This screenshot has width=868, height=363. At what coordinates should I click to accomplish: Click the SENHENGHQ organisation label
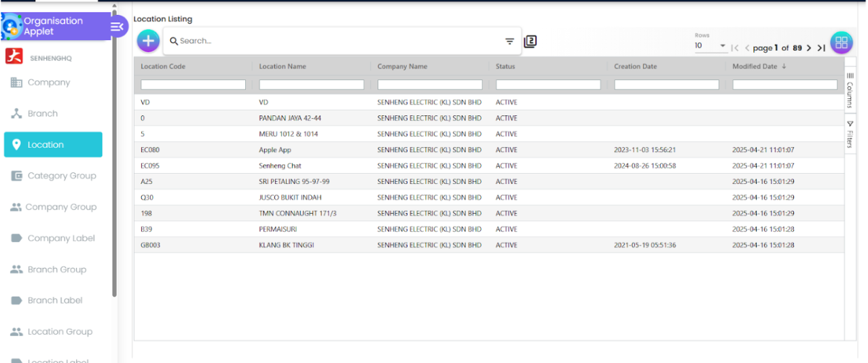tap(50, 58)
